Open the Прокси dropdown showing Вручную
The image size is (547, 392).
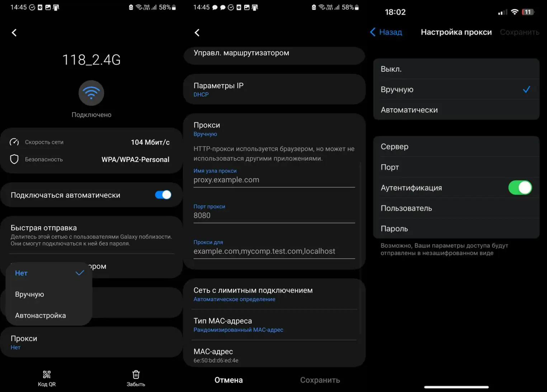(x=274, y=129)
